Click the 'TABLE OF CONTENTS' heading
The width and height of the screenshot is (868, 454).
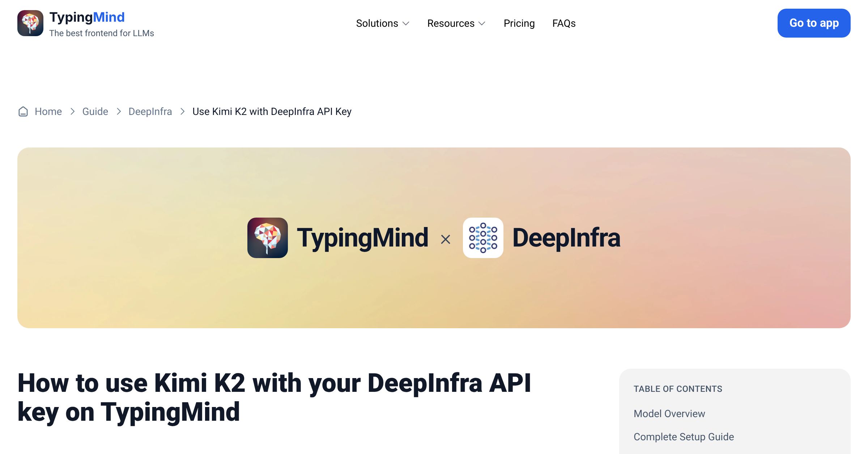[678, 389]
